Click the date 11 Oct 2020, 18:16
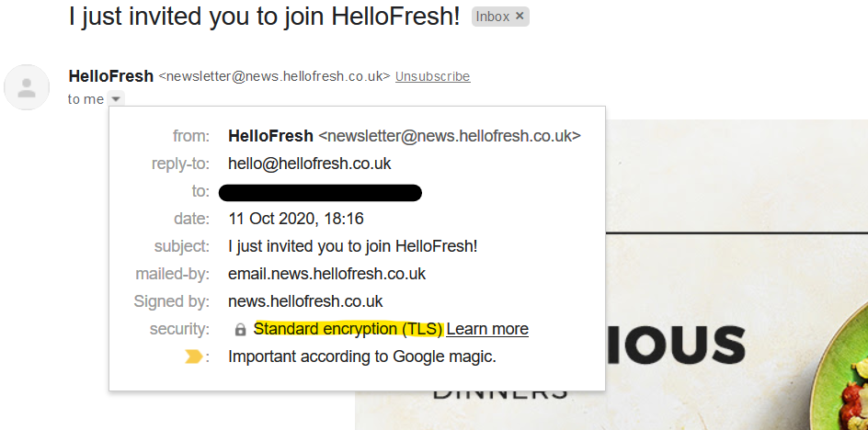This screenshot has height=430, width=868. click(x=296, y=219)
